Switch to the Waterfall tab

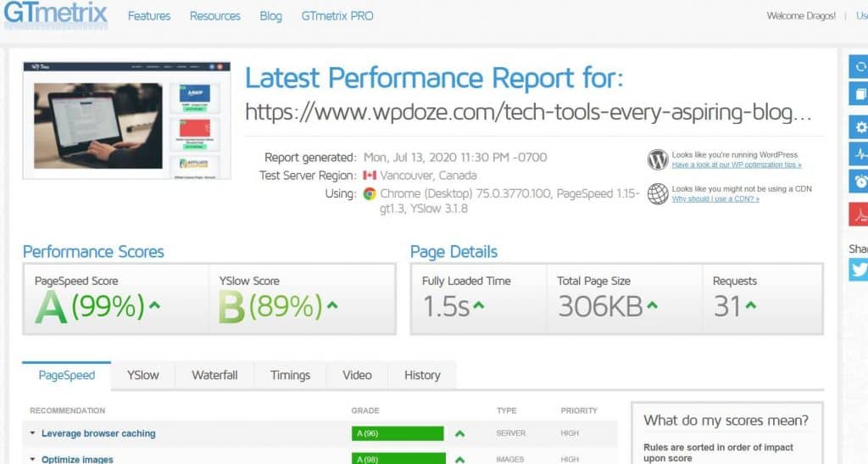coord(214,376)
